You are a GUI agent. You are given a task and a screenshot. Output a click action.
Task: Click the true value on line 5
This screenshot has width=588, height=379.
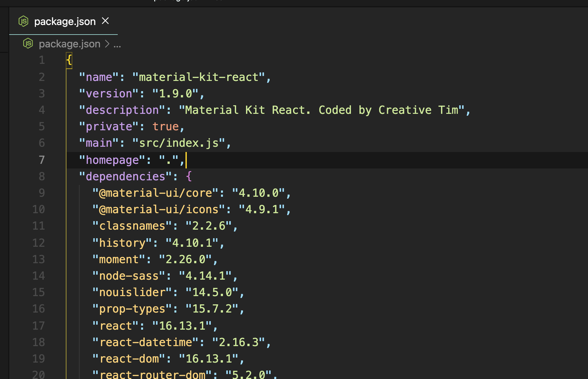coord(165,126)
